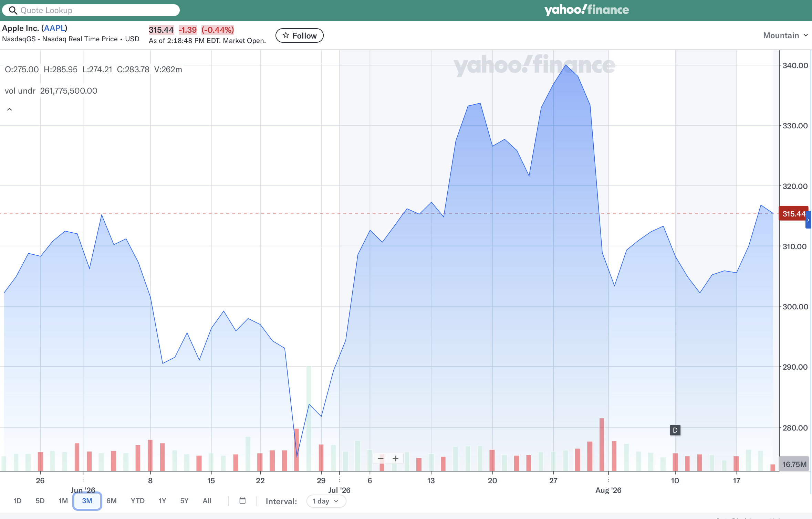Click the H:285.95 high price readout
812x519 pixels.
coord(61,70)
